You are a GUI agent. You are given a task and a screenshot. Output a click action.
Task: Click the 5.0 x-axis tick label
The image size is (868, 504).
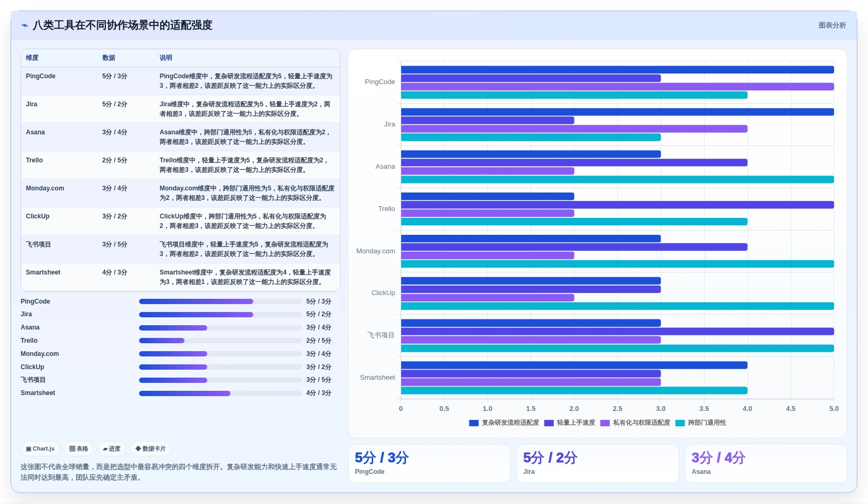(x=834, y=409)
